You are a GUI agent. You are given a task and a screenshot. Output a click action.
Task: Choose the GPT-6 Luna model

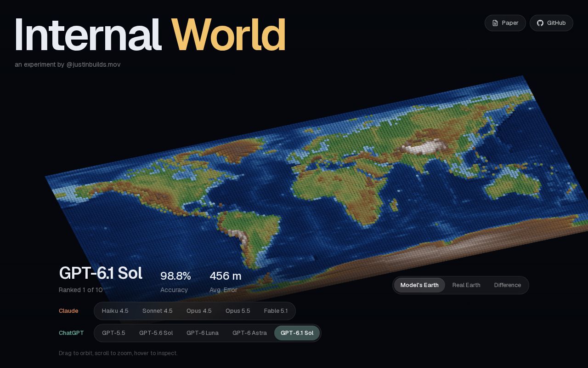coord(203,333)
